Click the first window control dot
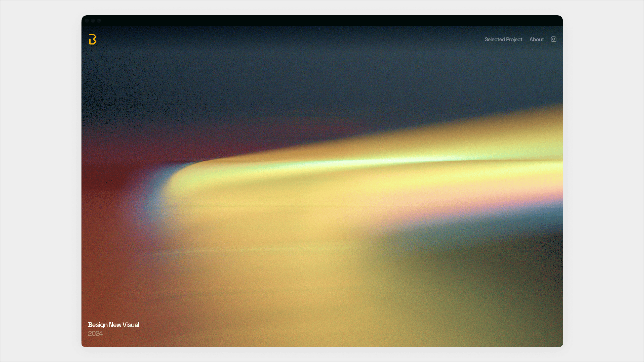644x362 pixels. 87,21
